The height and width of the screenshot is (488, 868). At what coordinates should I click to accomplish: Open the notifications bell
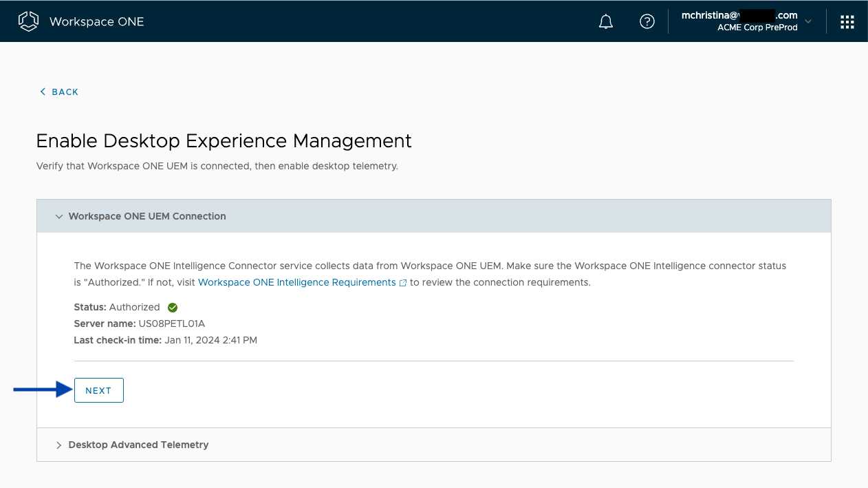(x=605, y=21)
